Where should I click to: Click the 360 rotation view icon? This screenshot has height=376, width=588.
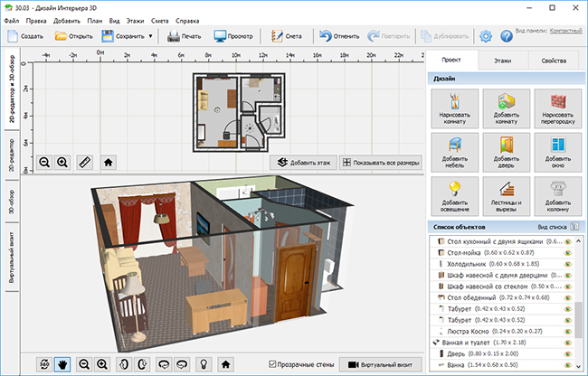point(43,364)
